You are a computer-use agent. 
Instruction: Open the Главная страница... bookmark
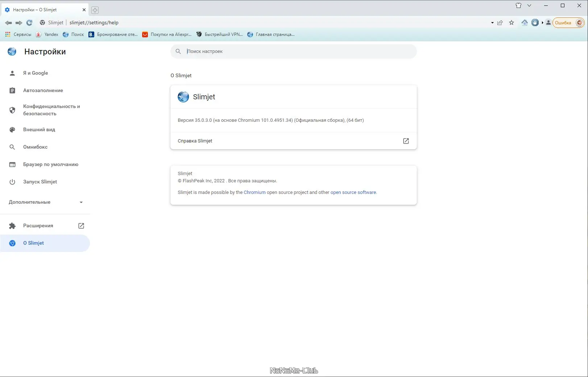(271, 34)
